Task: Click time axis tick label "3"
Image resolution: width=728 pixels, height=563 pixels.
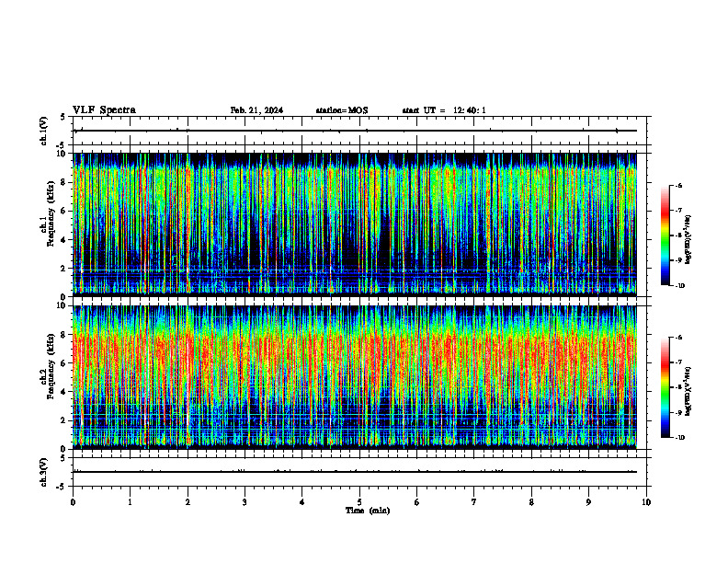Action: 245,502
